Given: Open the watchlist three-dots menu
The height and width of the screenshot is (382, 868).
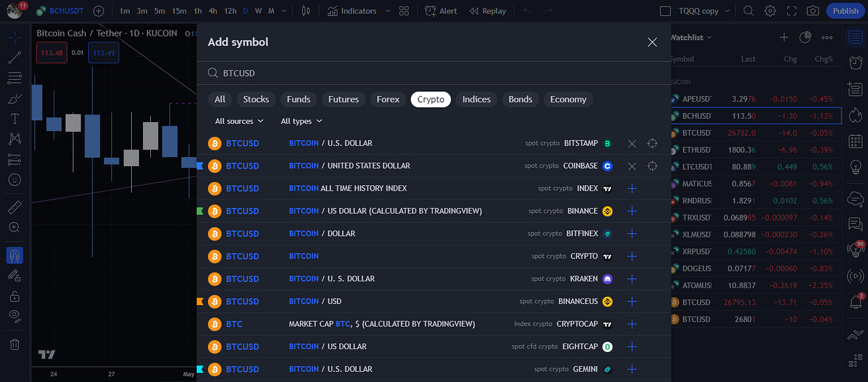Looking at the screenshot, I should pyautogui.click(x=826, y=38).
